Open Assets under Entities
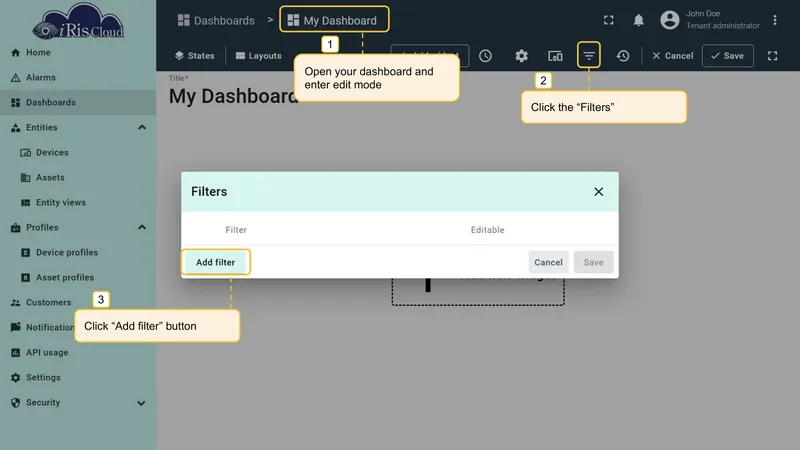Screen dimensions: 800x450 (78, 178)
